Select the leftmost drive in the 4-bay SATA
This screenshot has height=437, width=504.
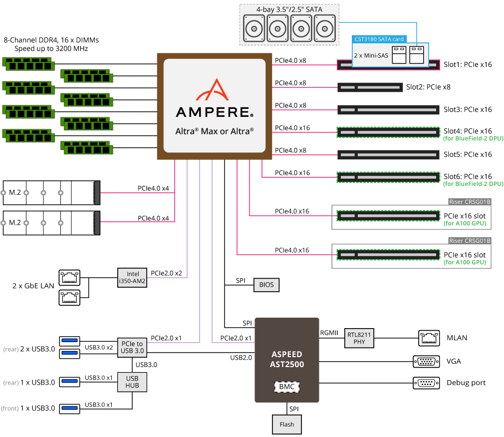coord(254,28)
